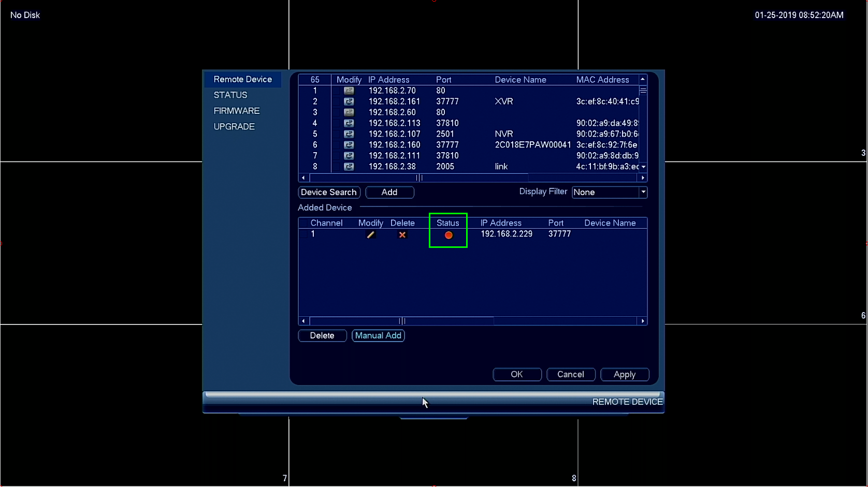Select the XVR device name cell

point(504,101)
